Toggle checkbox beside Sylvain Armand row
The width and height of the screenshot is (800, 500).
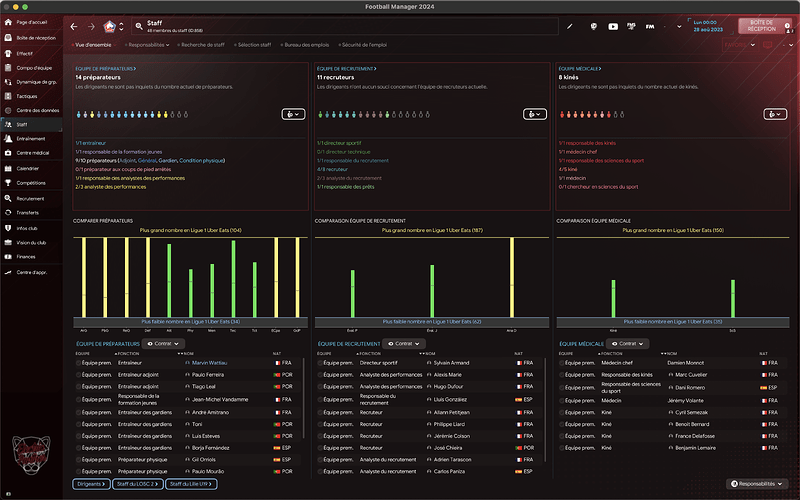[x=320, y=363]
